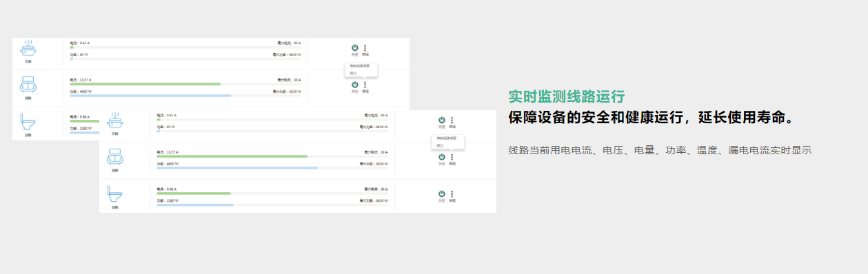Image resolution: width=868 pixels, height=274 pixels.
Task: Open three-dot menu of front panel 0.42 A row
Action: point(452,120)
